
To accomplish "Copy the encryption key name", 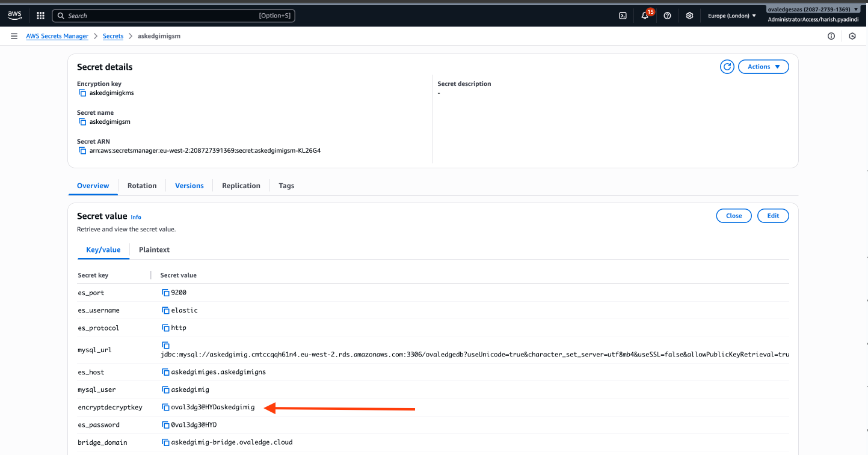I will pos(82,93).
